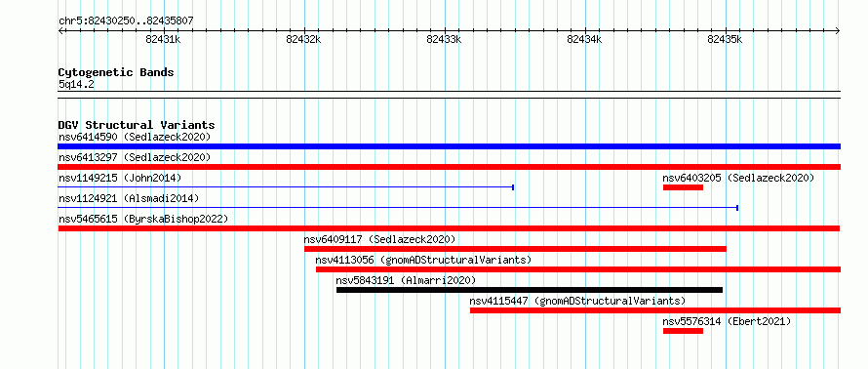Click the chr5:82430250..82435807 coordinate label

click(126, 21)
